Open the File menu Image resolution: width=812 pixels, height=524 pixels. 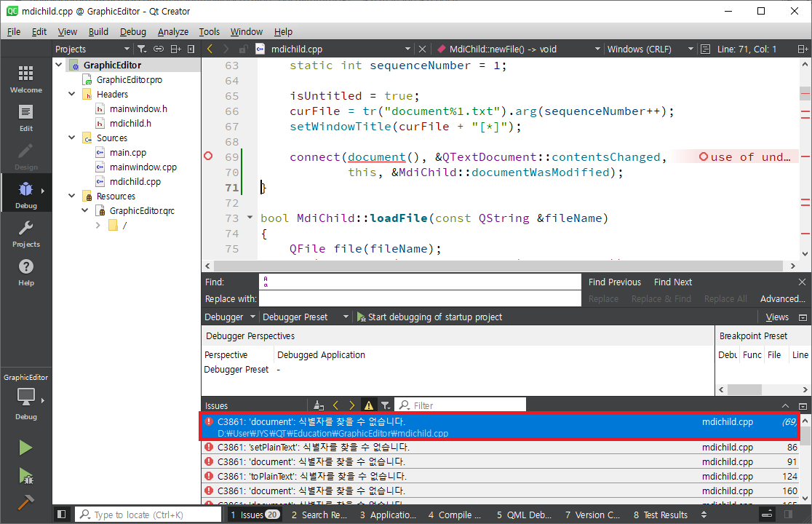point(14,31)
